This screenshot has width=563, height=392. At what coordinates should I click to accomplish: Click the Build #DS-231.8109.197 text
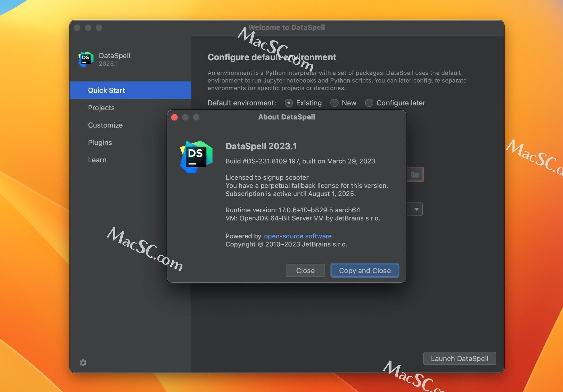tap(300, 161)
